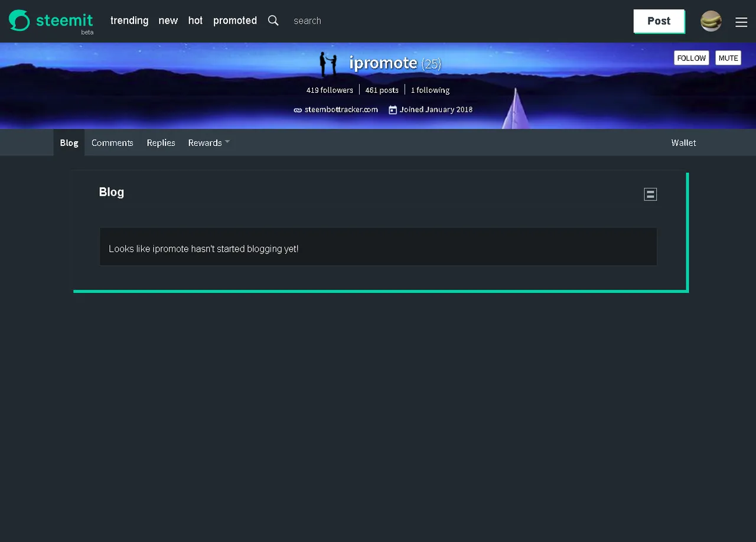Switch to the Comments tab
This screenshot has width=756, height=542.
point(112,142)
